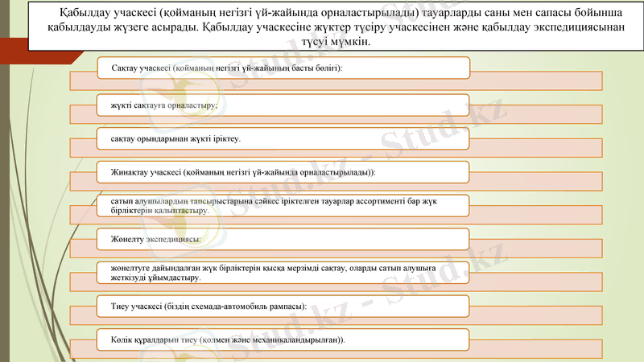This screenshot has height=362, width=644.
Task: Select the 'Жинақтау учаскесі' rounded box
Action: pyautogui.click(x=283, y=172)
